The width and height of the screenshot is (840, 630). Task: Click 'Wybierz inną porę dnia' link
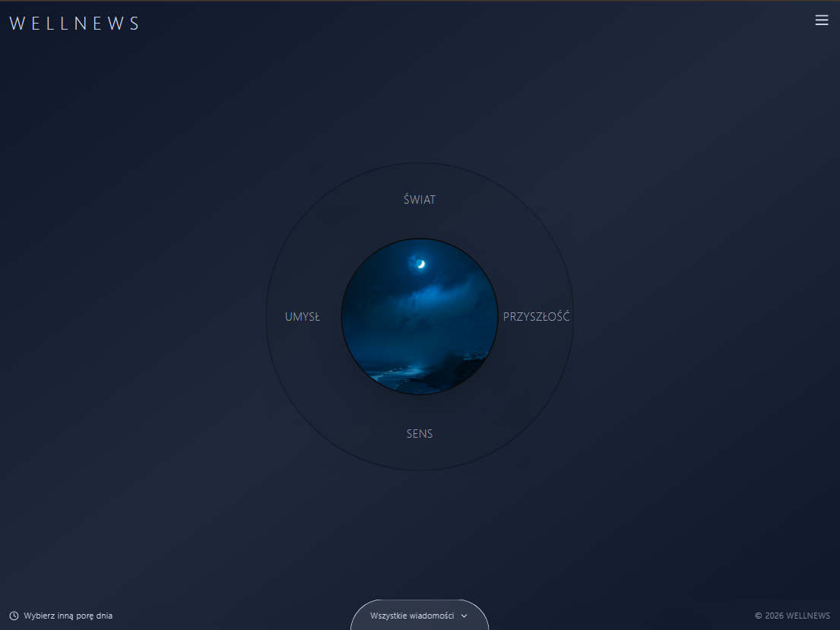[x=68, y=616]
